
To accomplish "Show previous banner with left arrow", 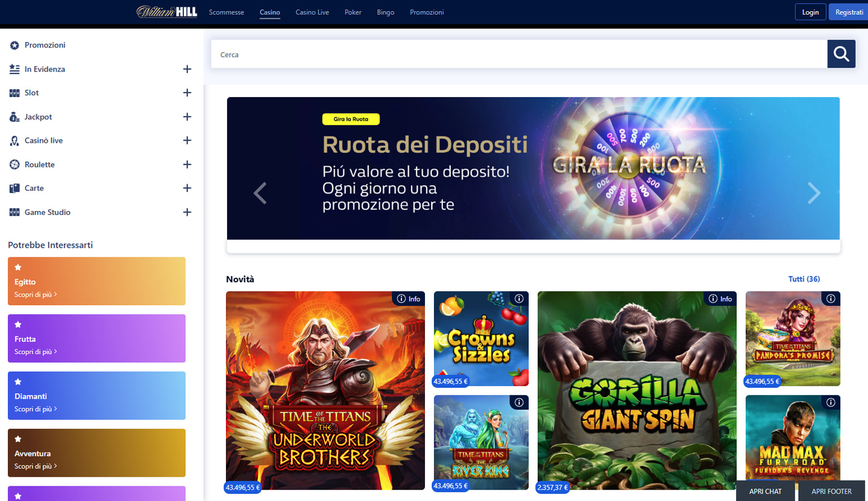I will click(x=260, y=193).
